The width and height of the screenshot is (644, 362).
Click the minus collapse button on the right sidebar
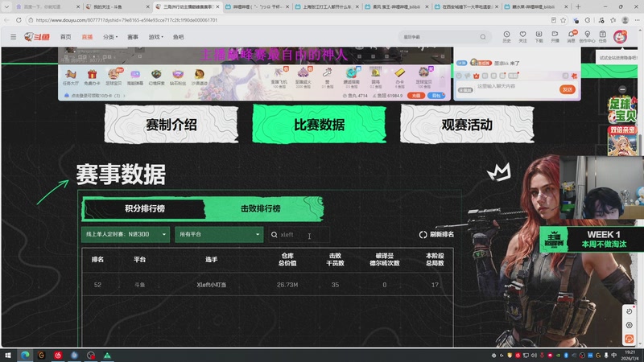tap(622, 89)
